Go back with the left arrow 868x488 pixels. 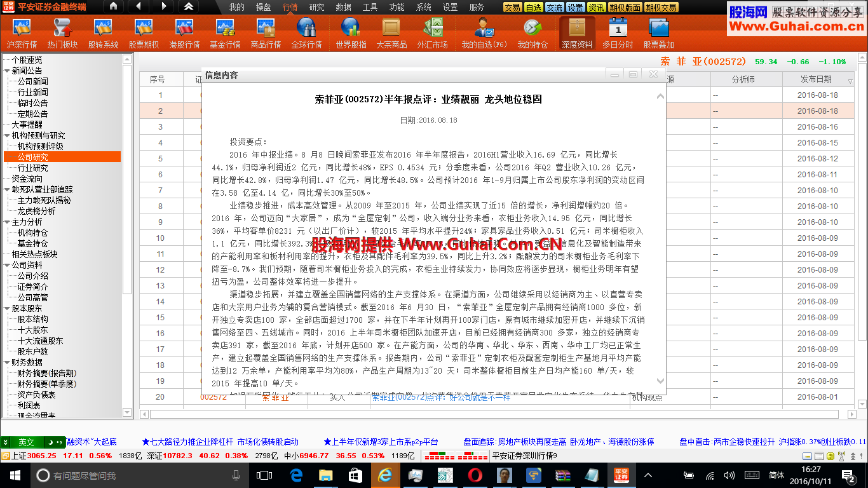[x=139, y=7]
